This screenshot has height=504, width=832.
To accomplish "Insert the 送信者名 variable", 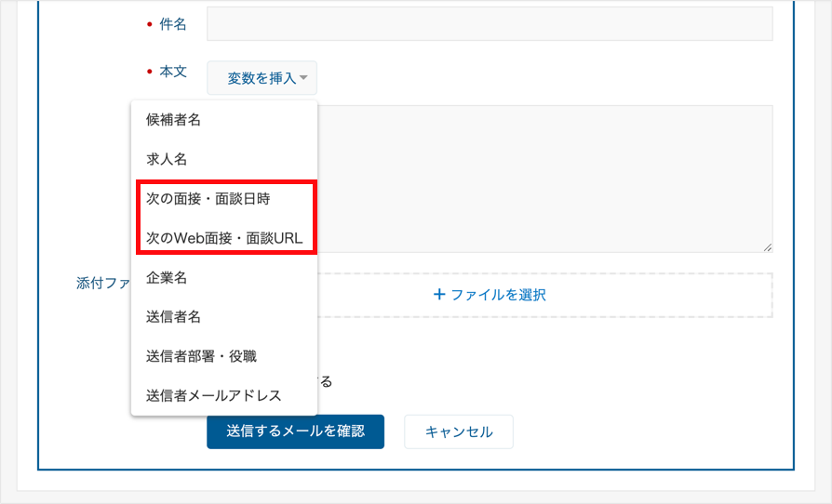I will pos(224,317).
